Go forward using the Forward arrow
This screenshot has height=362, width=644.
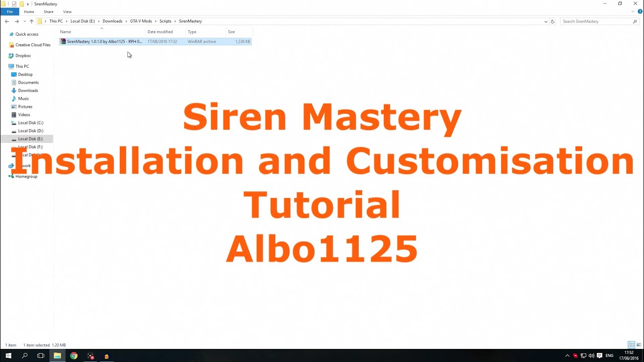pyautogui.click(x=17, y=21)
